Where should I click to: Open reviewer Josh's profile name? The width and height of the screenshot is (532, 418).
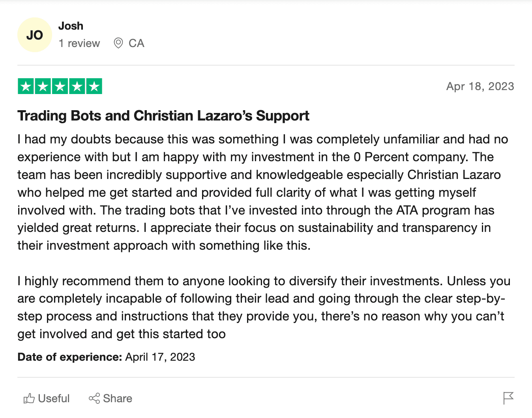[x=71, y=26]
